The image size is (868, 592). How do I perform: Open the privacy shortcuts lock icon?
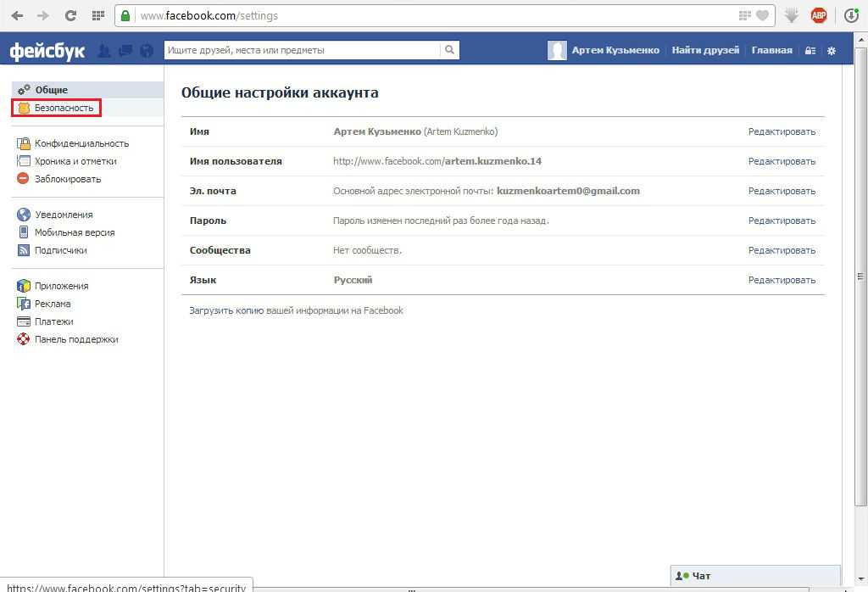click(x=810, y=50)
